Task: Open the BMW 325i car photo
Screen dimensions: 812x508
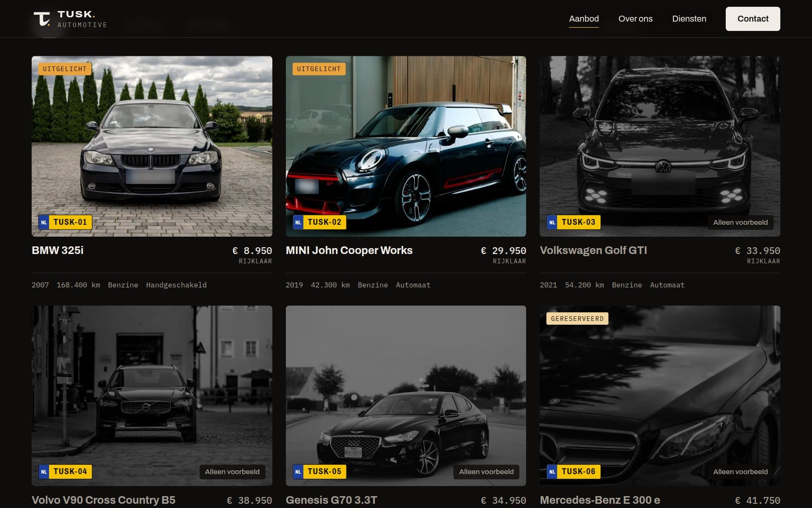Action: (152, 146)
